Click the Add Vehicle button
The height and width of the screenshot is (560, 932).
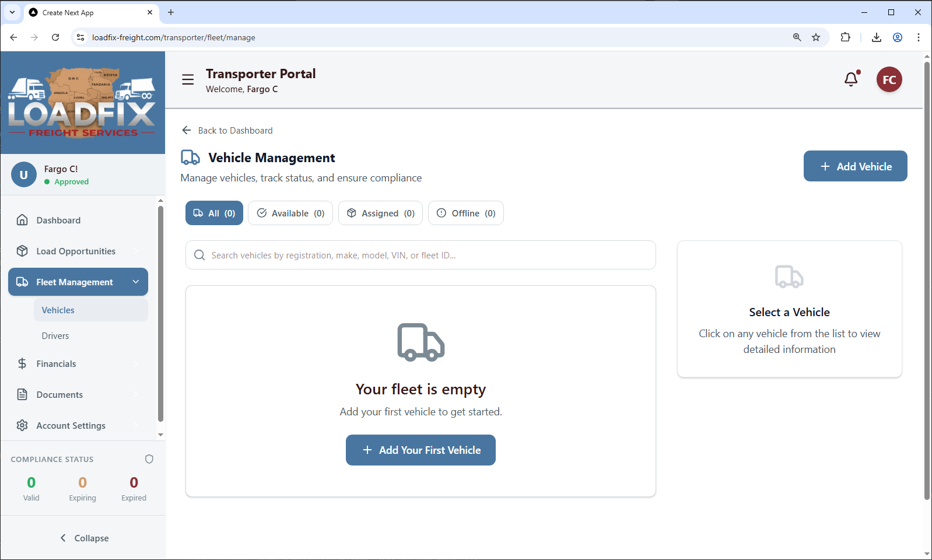pos(855,166)
